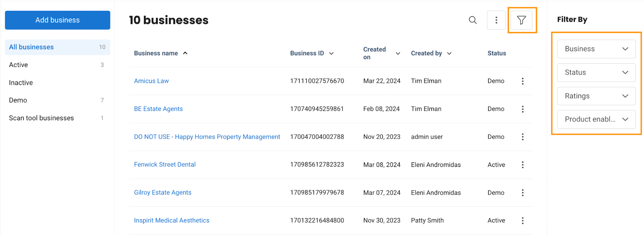The width and height of the screenshot is (644, 235).
Task: Open row menu for BE Estate Agents
Action: click(522, 109)
